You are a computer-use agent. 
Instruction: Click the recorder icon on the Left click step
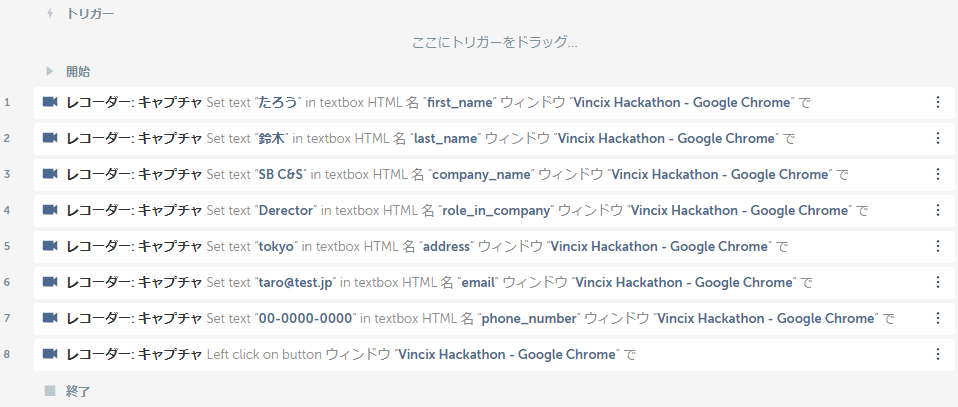pyautogui.click(x=50, y=354)
